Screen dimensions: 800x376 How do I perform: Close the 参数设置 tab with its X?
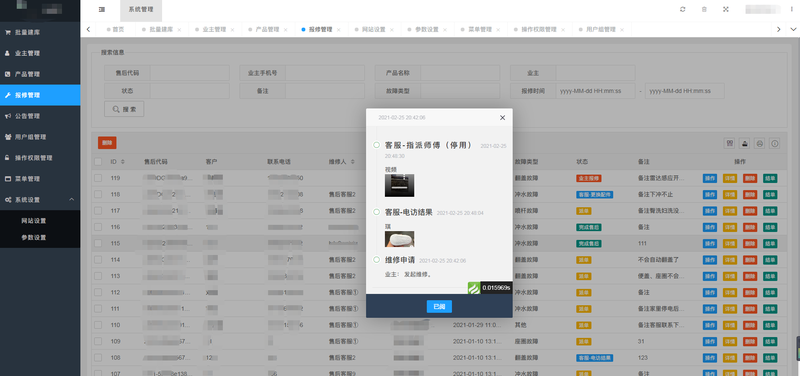(x=444, y=30)
